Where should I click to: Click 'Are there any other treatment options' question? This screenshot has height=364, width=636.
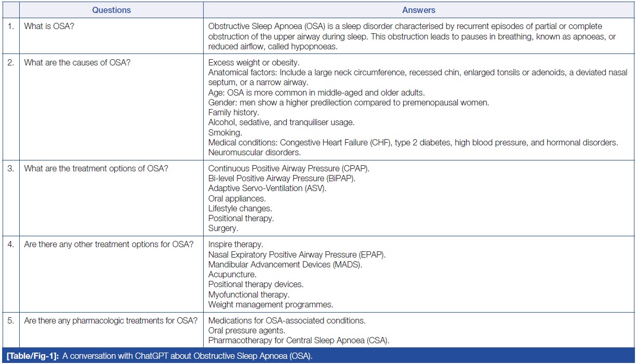click(109, 244)
